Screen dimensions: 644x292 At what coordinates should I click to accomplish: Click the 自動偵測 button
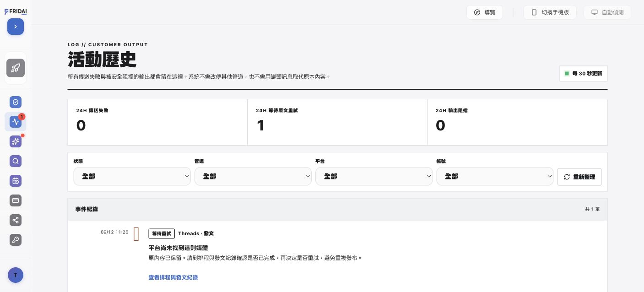(607, 12)
